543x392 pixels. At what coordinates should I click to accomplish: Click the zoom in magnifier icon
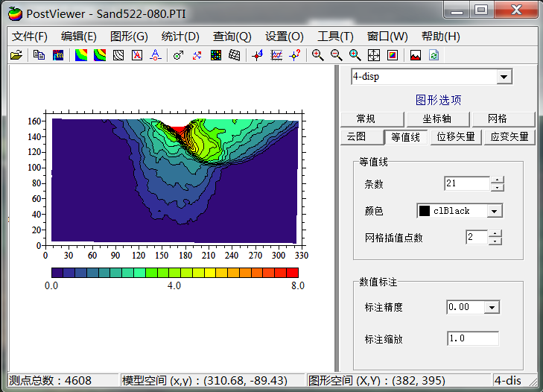click(317, 55)
